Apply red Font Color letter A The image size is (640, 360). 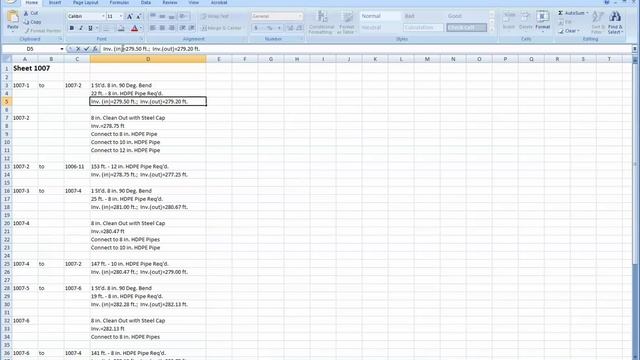click(x=134, y=28)
